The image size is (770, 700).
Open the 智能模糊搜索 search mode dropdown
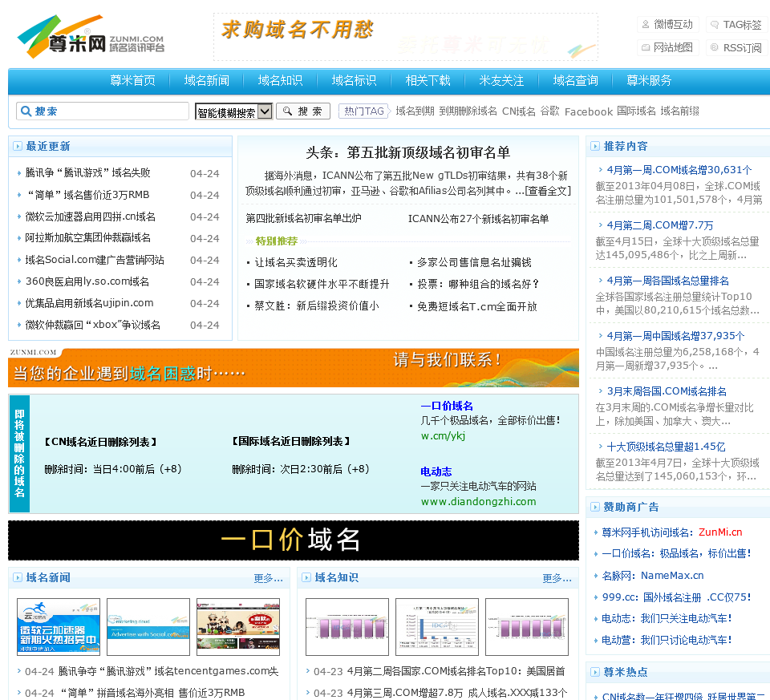[233, 112]
